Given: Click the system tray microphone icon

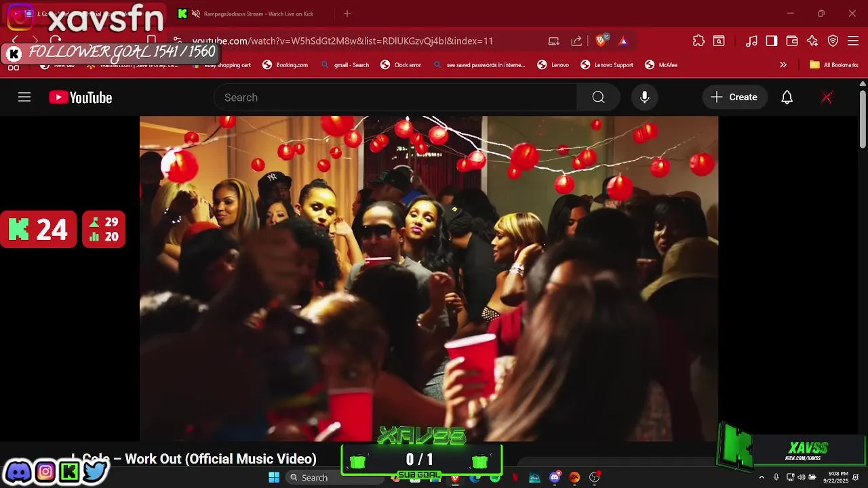Looking at the screenshot, I should [x=776, y=478].
